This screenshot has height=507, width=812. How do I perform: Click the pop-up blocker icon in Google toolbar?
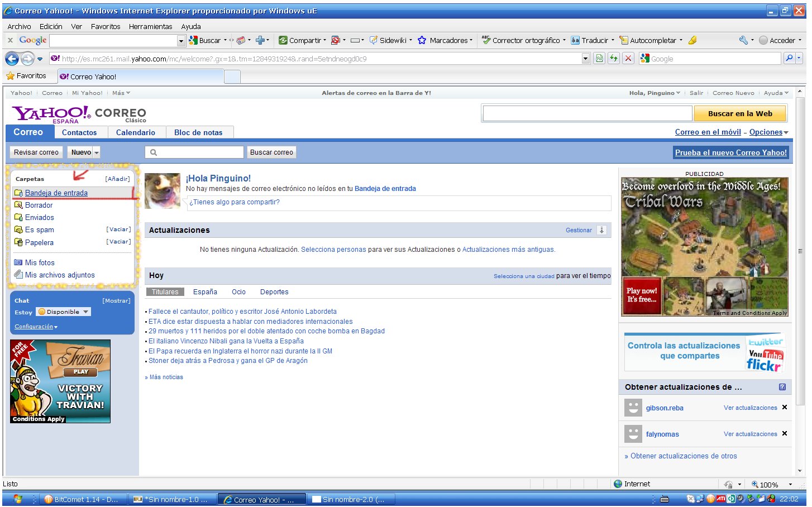pos(336,40)
